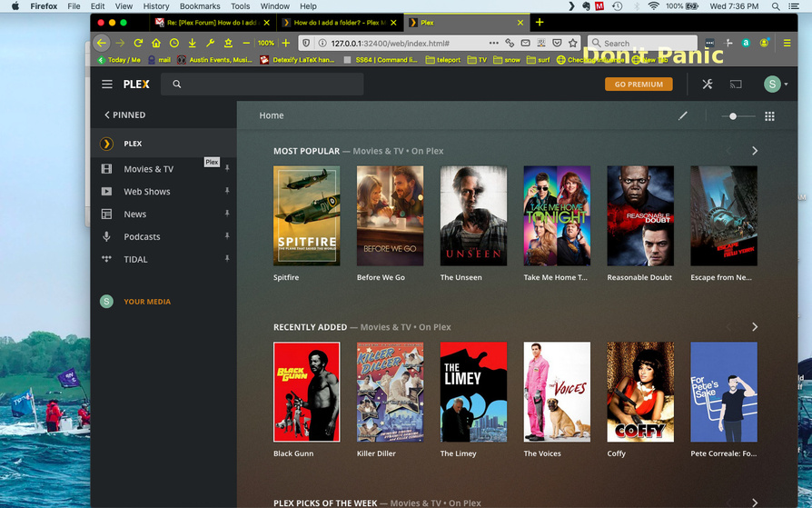This screenshot has height=508, width=812.
Task: Switch to the Plex Forum Gmail tab
Action: (213, 23)
